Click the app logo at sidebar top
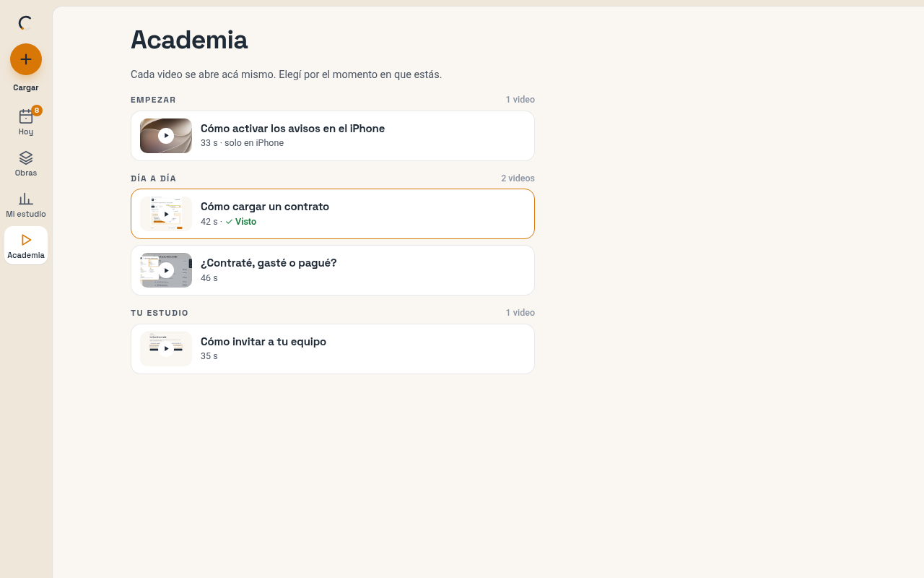This screenshot has height=578, width=924. click(x=26, y=23)
